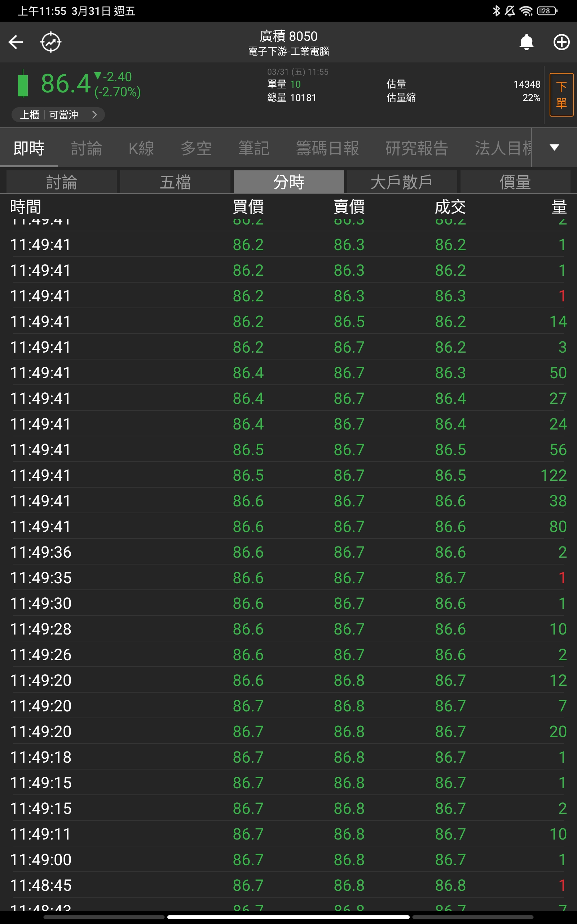577x924 pixels.
Task: Open the chart target analysis icon
Action: 51,42
